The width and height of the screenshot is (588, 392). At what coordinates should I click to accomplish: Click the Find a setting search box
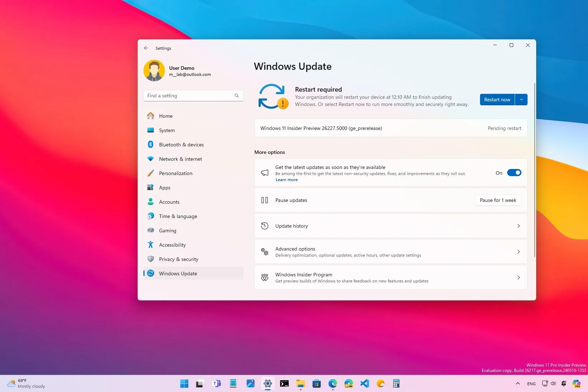[193, 96]
